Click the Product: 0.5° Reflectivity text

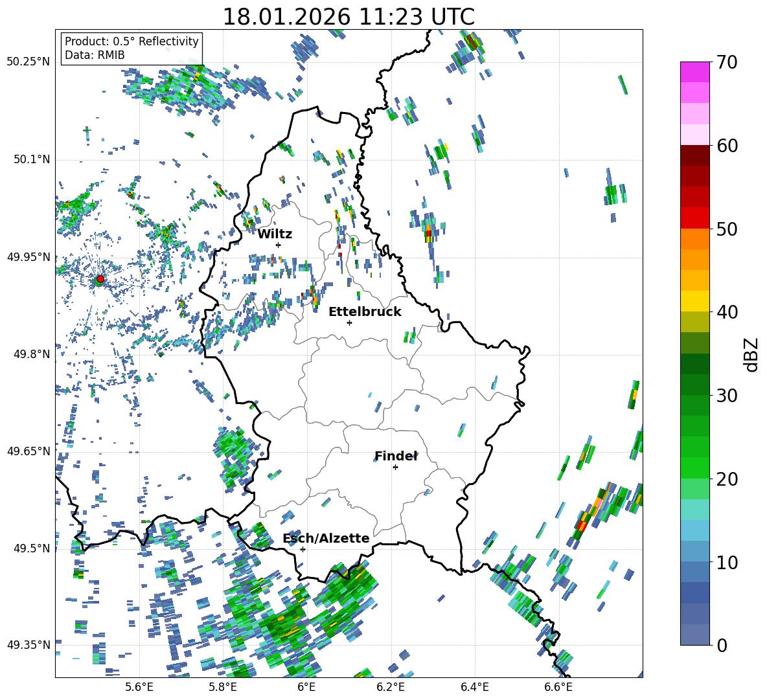pos(132,41)
